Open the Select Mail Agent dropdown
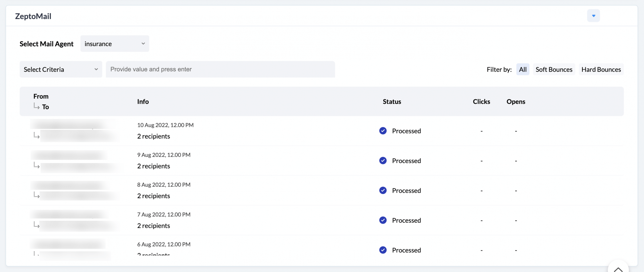Viewport: 644px width, 272px height. (x=115, y=44)
